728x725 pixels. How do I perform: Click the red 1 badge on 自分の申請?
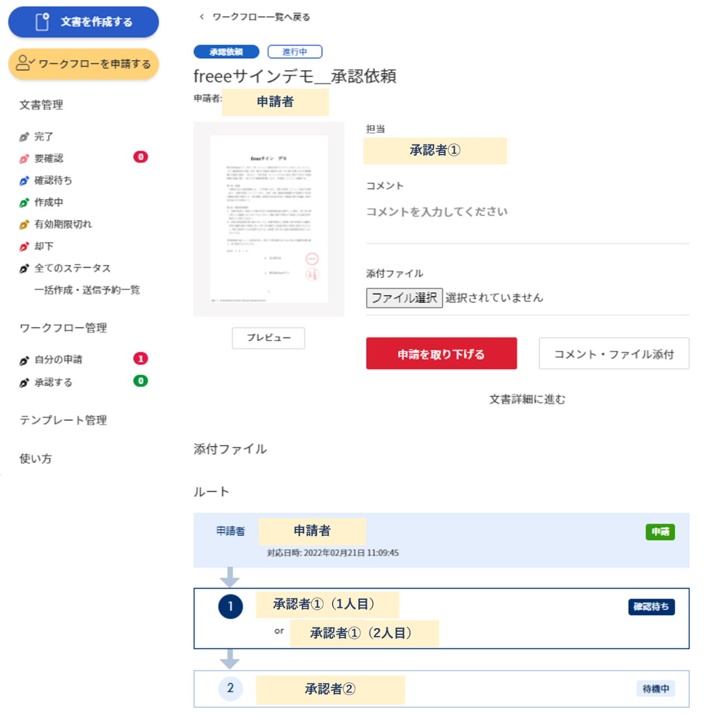click(141, 359)
